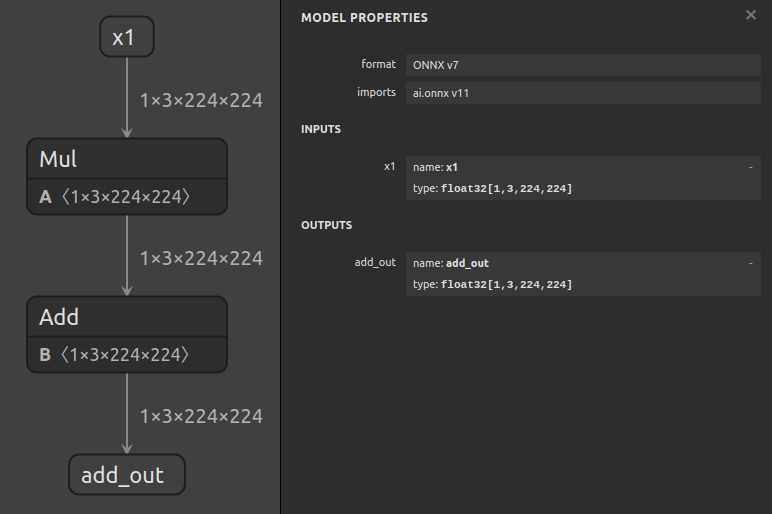Viewport: 772px width, 514px height.
Task: Click the add_out output name field
Action: 575,263
